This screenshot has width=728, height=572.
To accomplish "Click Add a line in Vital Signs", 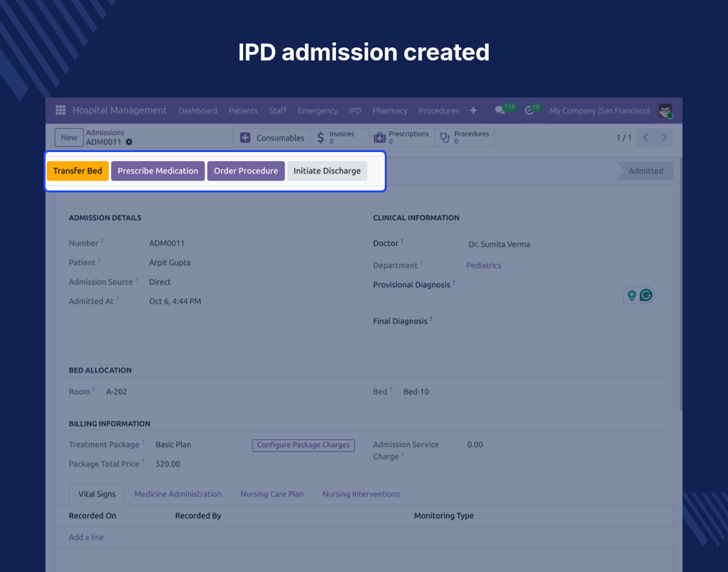I will pos(86,537).
